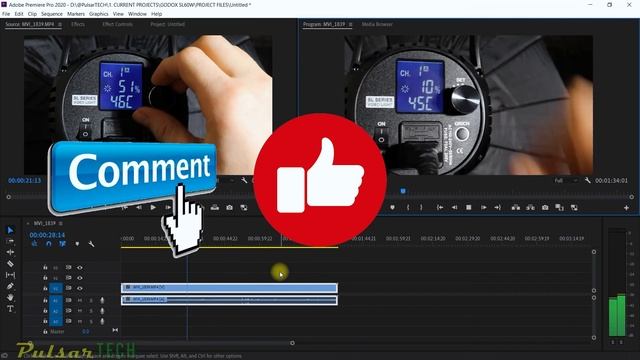Image resolution: width=640 pixels, height=360 pixels.
Task: Play clip in Source monitor
Action: point(153,208)
